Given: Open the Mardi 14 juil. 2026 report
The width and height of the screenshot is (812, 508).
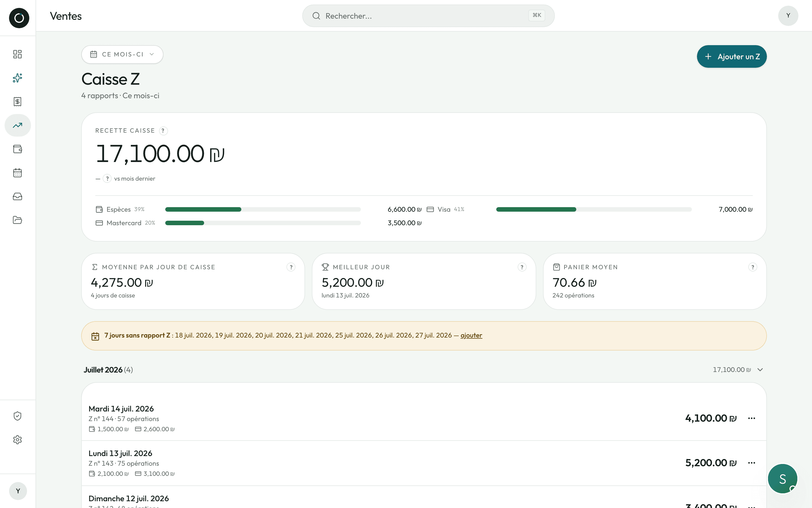Looking at the screenshot, I should [424, 418].
